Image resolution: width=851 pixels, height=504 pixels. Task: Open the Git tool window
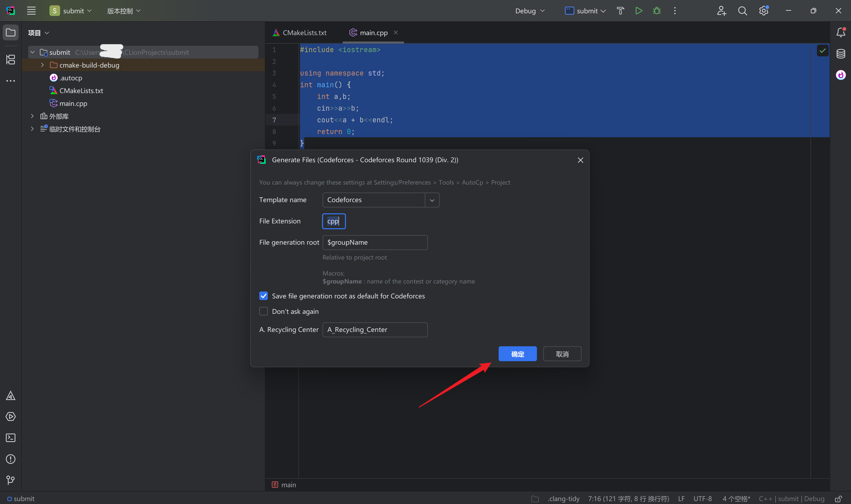point(11,480)
